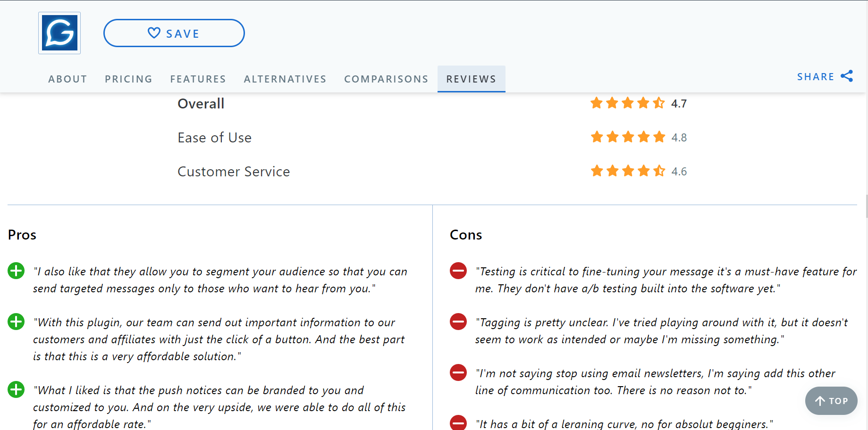Screen dimensions: 868x430
Task: Click the green plus icon beside plugin quote
Action: click(16, 322)
